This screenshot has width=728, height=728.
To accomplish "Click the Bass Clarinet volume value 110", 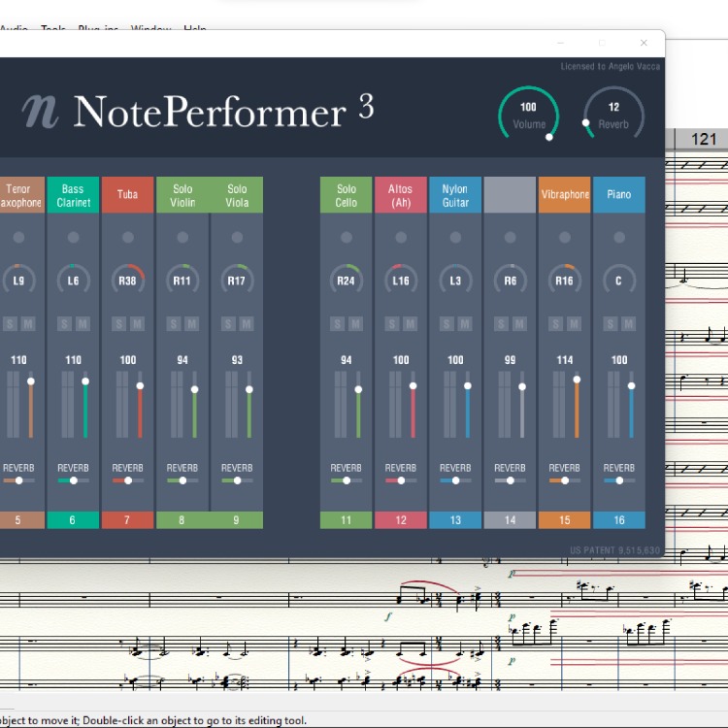I will click(73, 360).
